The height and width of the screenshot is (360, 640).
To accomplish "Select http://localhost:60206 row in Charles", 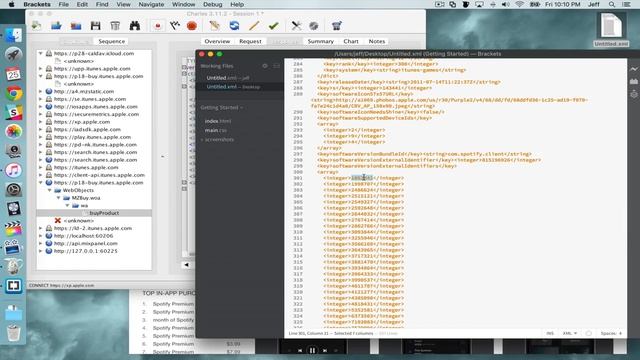I will click(x=94, y=236).
